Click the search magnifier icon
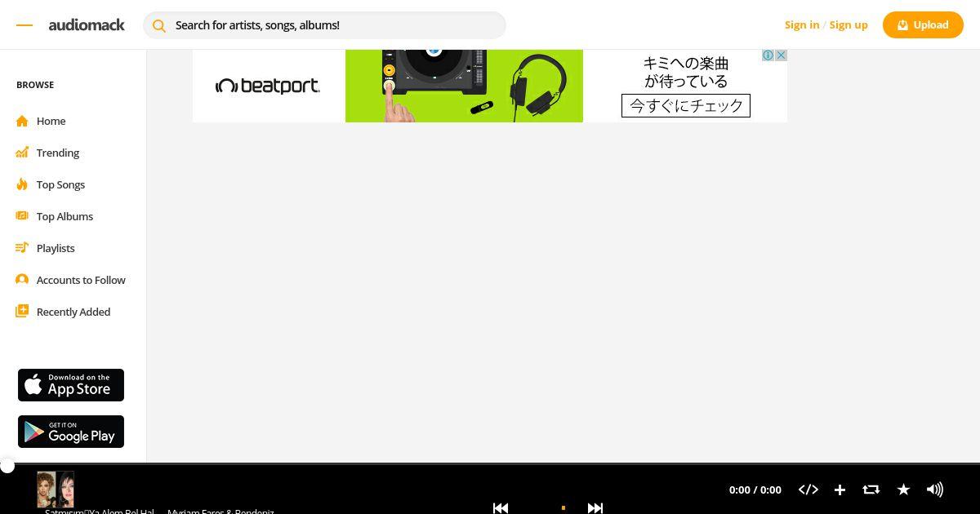 click(x=159, y=25)
